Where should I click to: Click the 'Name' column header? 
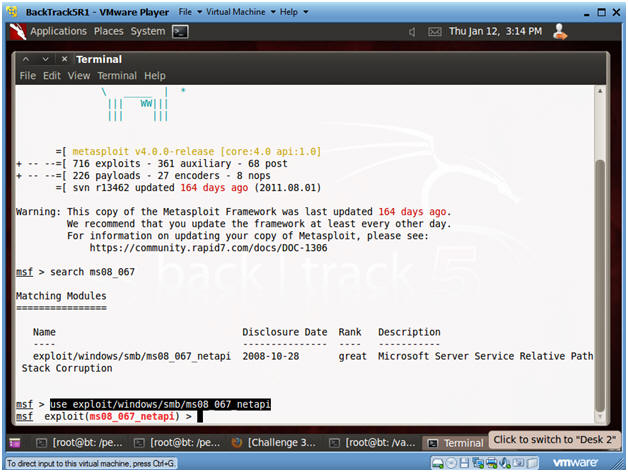[x=44, y=332]
